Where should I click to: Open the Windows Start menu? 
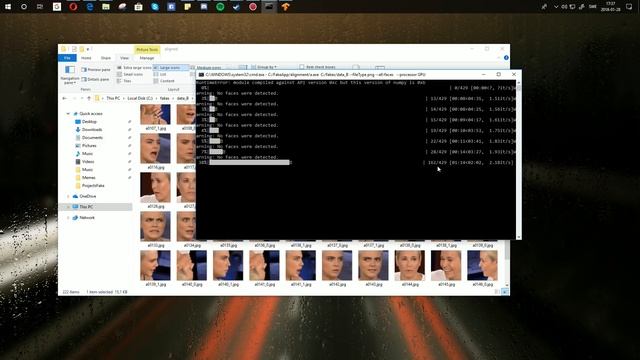click(8, 7)
